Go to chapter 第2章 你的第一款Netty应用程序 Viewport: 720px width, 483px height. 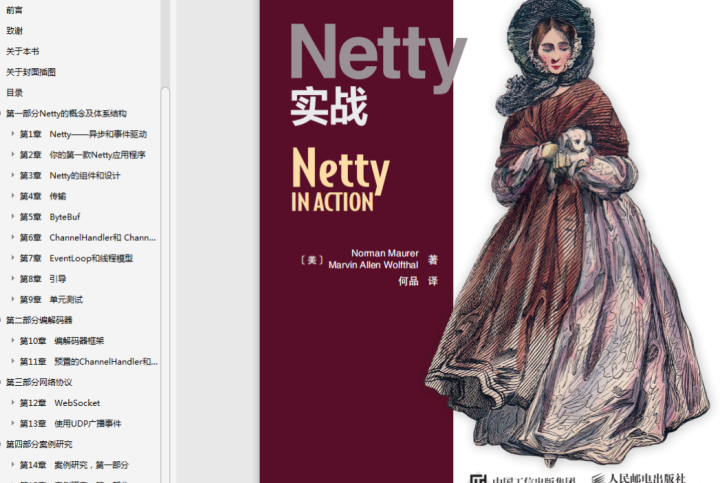click(x=83, y=155)
